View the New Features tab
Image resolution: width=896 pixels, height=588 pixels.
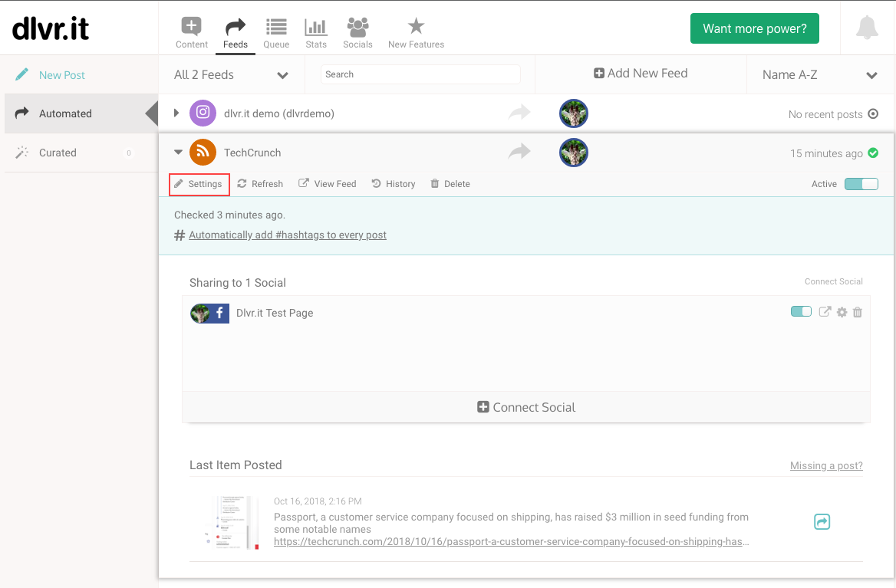pyautogui.click(x=416, y=33)
